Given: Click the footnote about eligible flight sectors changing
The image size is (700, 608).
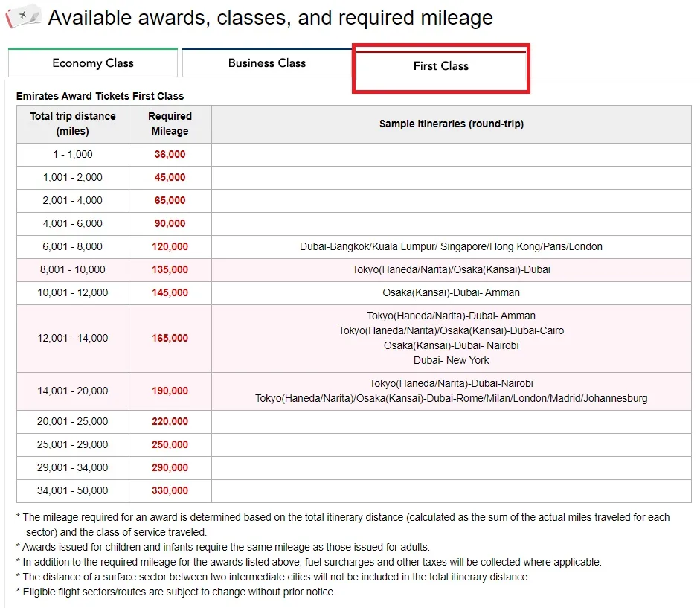Looking at the screenshot, I should point(176,592).
